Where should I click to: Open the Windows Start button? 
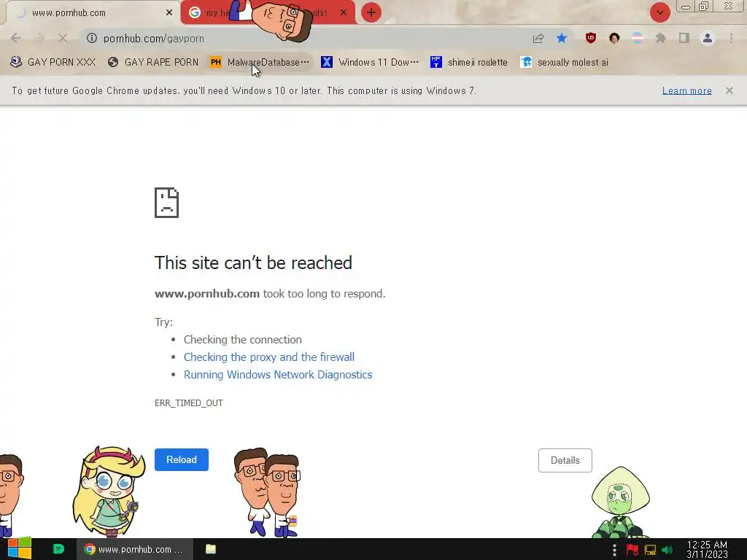click(x=20, y=548)
